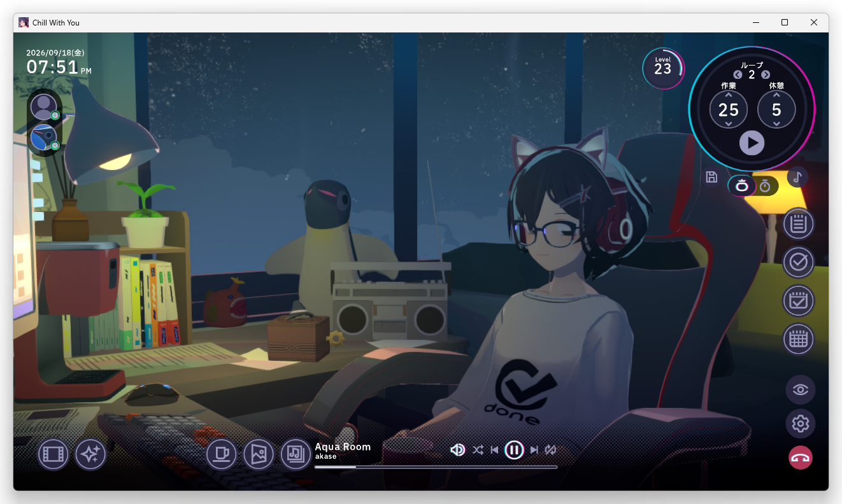Open the calendar grid icon
This screenshot has height=504, width=842.
(799, 339)
